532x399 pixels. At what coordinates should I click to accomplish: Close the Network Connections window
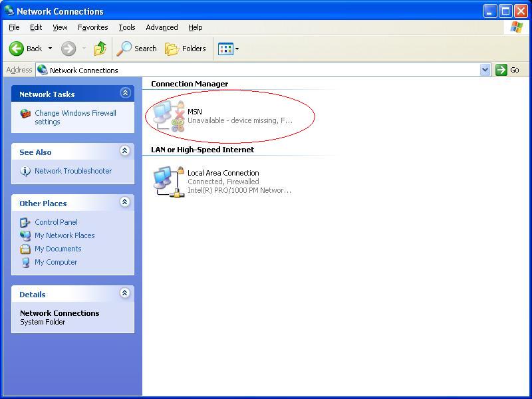521,11
